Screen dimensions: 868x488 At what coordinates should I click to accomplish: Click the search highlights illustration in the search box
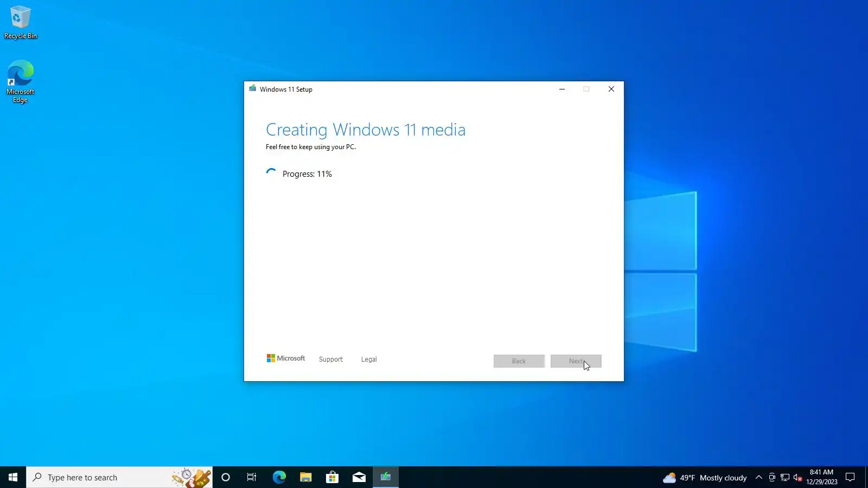pyautogui.click(x=192, y=477)
